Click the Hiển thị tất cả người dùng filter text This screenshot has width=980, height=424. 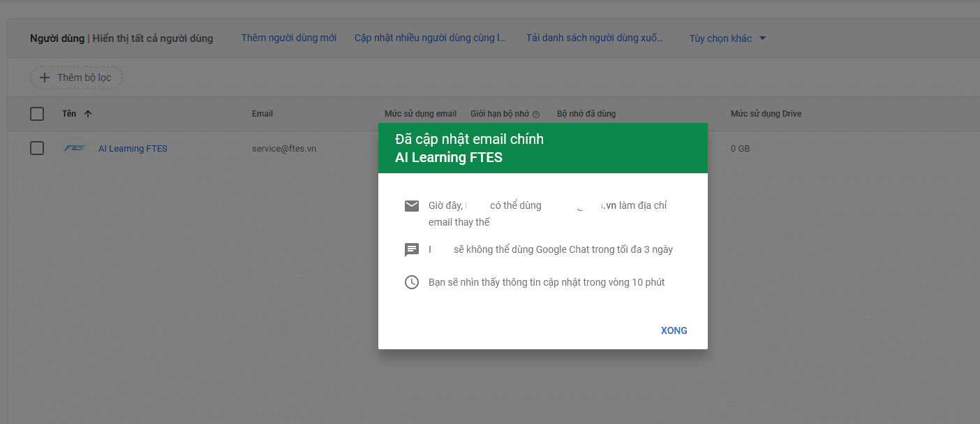click(x=153, y=38)
